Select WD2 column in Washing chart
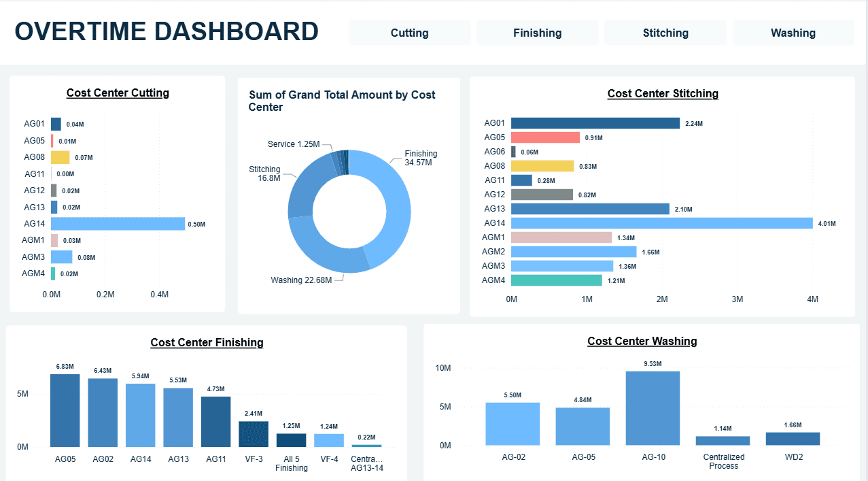This screenshot has height=481, width=868. click(x=793, y=439)
